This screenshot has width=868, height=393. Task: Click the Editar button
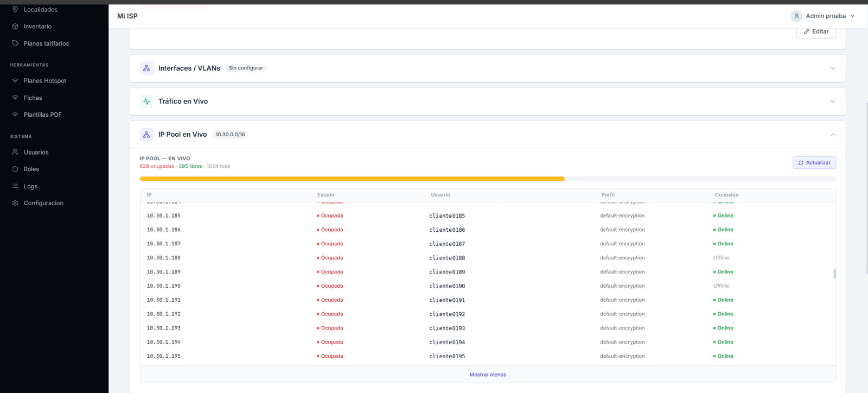(x=816, y=31)
